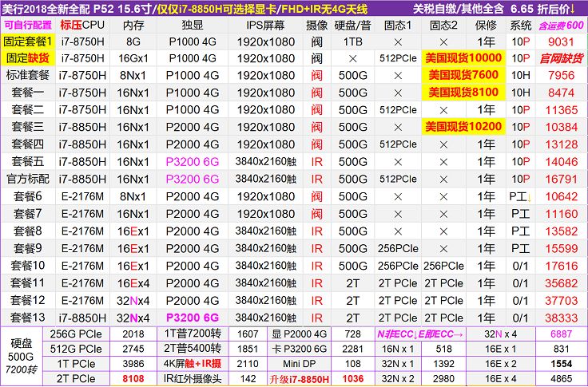Select the 含运费600 header cell

point(561,25)
